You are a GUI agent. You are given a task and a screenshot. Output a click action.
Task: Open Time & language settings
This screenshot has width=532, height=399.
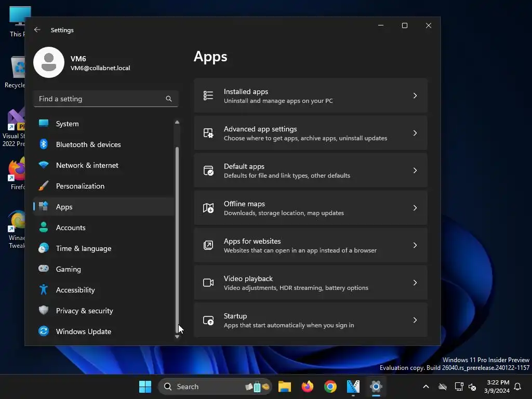tap(103, 248)
